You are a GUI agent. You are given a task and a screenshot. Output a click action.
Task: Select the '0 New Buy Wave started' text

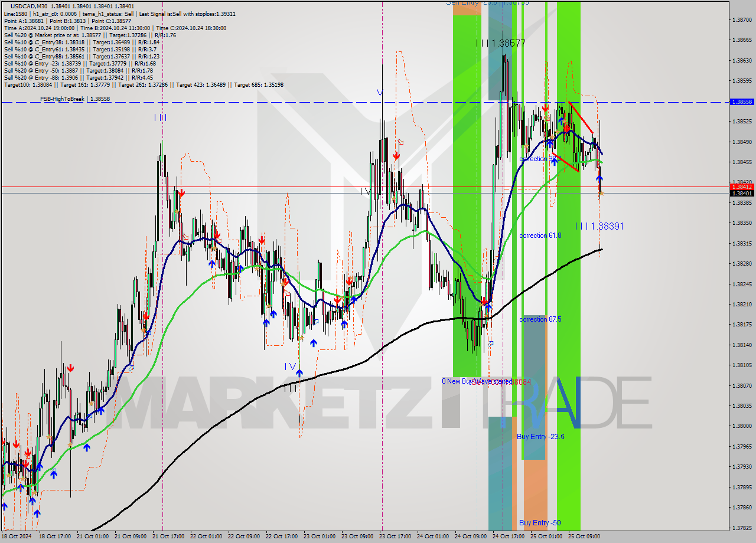coord(477,381)
